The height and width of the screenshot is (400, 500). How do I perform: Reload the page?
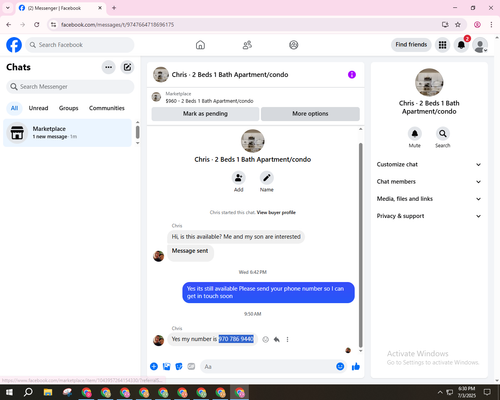37,25
